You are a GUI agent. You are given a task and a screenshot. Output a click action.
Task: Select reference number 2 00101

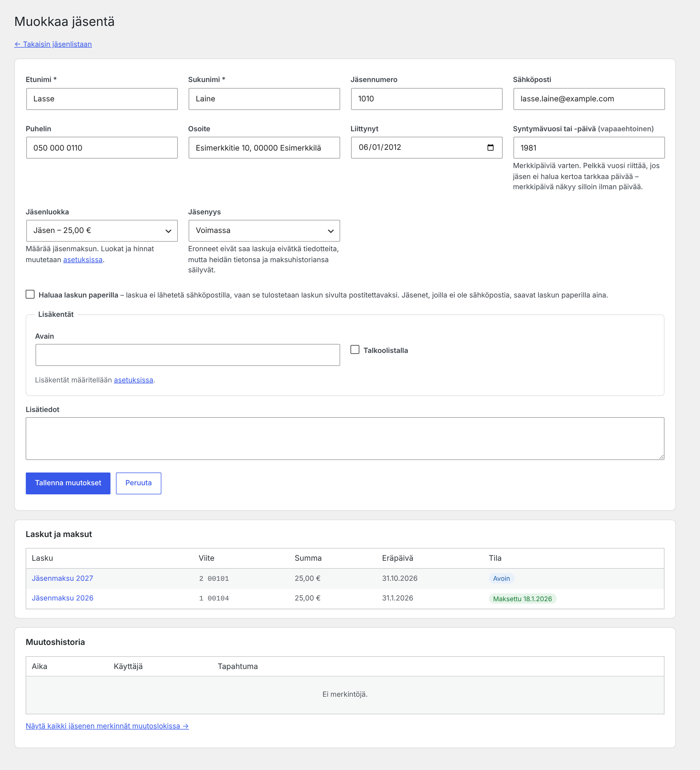[214, 579]
